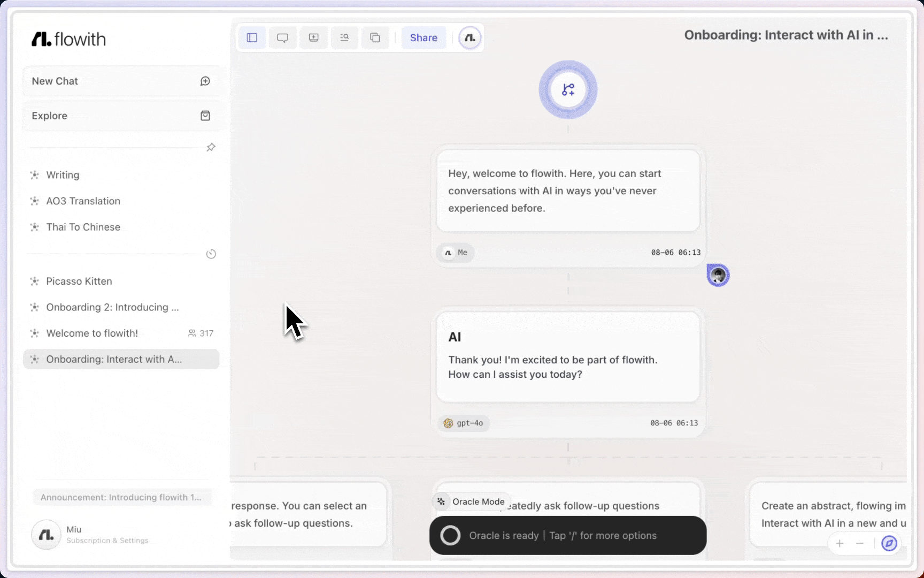The image size is (924, 578).
Task: Open the Explore section
Action: (x=121, y=116)
